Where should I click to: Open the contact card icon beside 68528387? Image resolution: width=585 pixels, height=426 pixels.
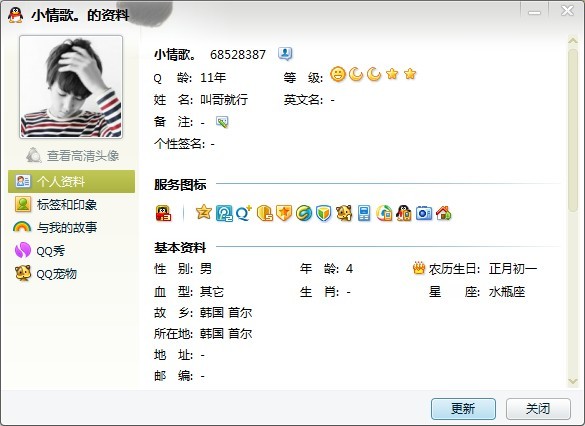tap(285, 54)
